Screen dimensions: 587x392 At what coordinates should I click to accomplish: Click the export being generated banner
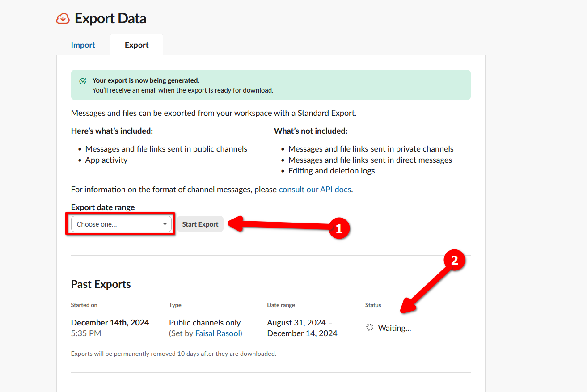(271, 85)
